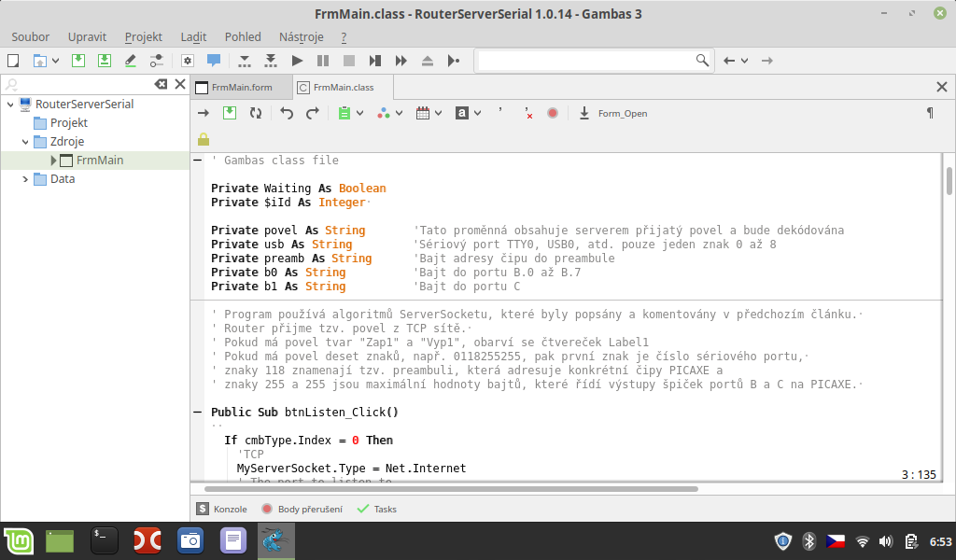Click the reload icon in editor toolbar

tap(255, 113)
